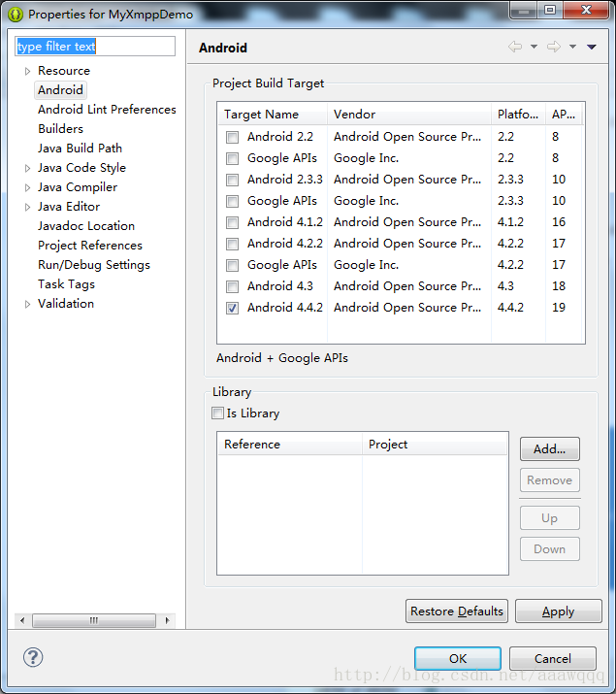Toggle the Is Library checkbox
The image size is (616, 694).
click(x=217, y=413)
